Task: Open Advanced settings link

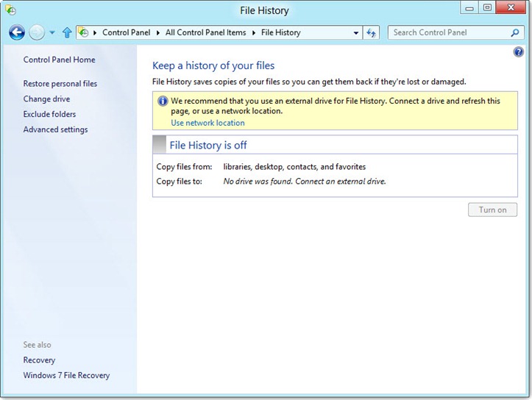Action: click(55, 129)
